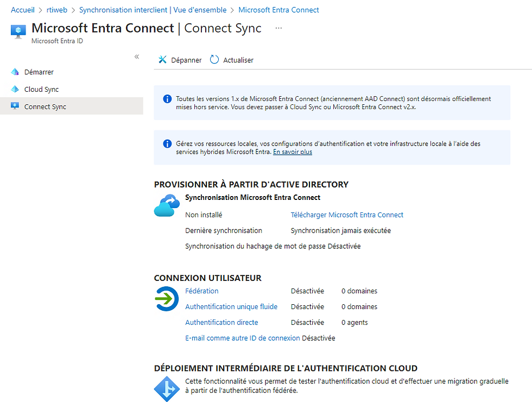
Task: Click the Dépanner toolbar label
Action: pos(186,60)
